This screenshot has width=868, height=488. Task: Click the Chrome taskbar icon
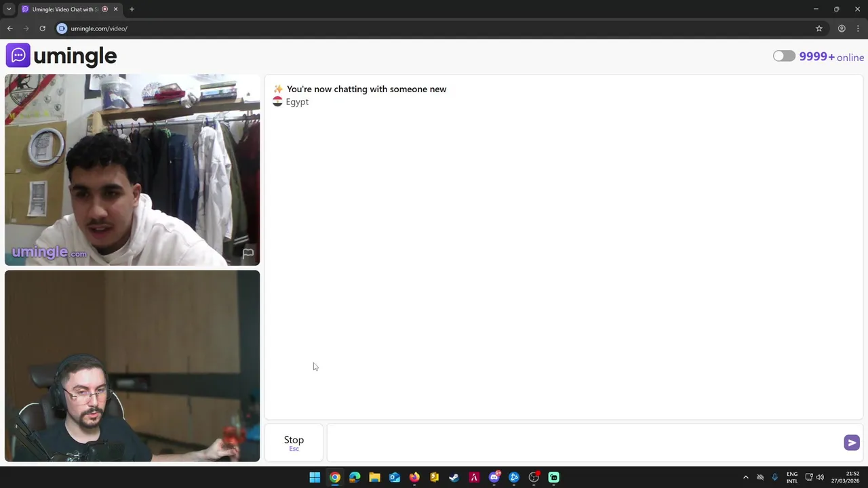coord(335,477)
